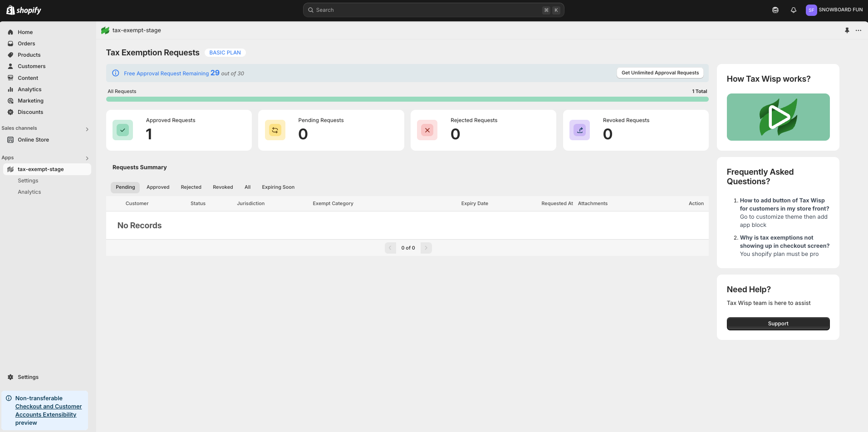Screen dimensions: 868x432
Task: Click the Rejected Requests X icon
Action: pos(427,130)
